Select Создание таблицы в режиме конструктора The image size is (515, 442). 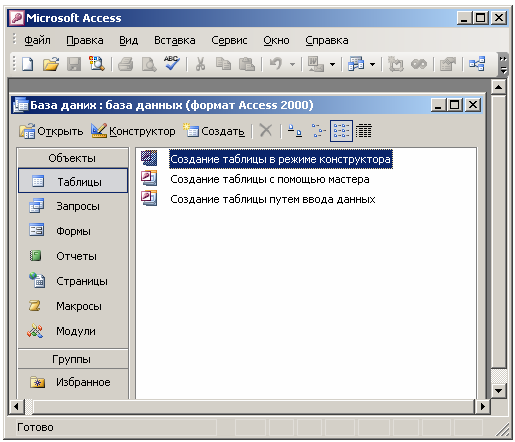(280, 159)
